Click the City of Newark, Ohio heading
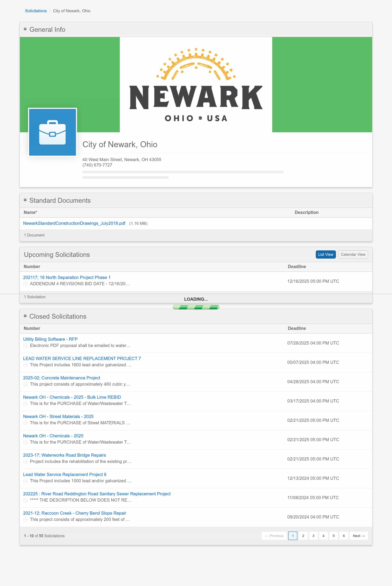Screen dimensions: 392x586 coord(120,144)
